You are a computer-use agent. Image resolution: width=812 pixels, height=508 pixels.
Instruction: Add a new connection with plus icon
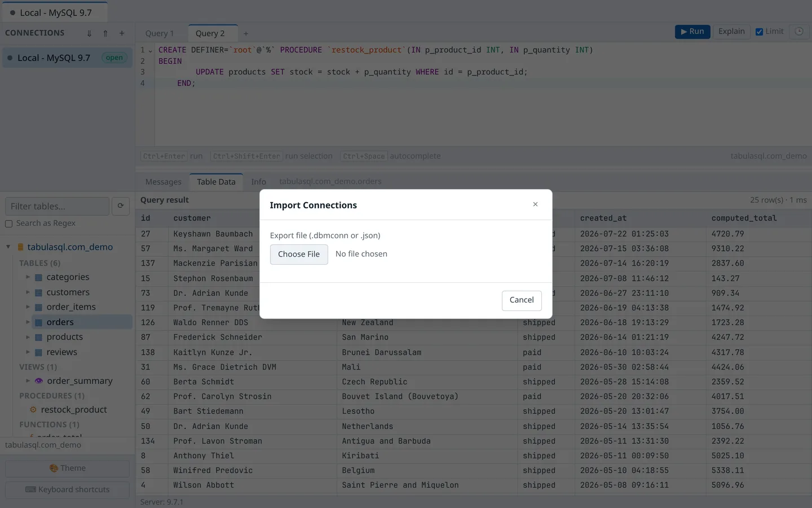(x=122, y=33)
